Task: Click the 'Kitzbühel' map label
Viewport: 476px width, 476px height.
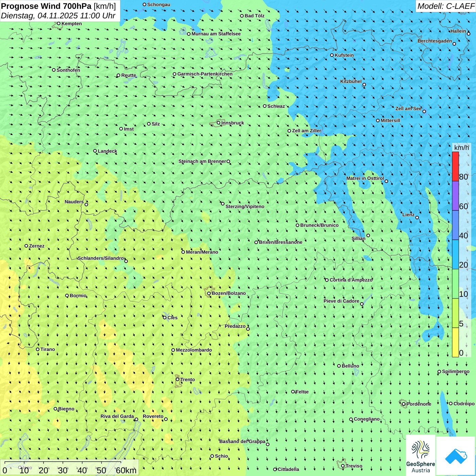Action: (351, 81)
